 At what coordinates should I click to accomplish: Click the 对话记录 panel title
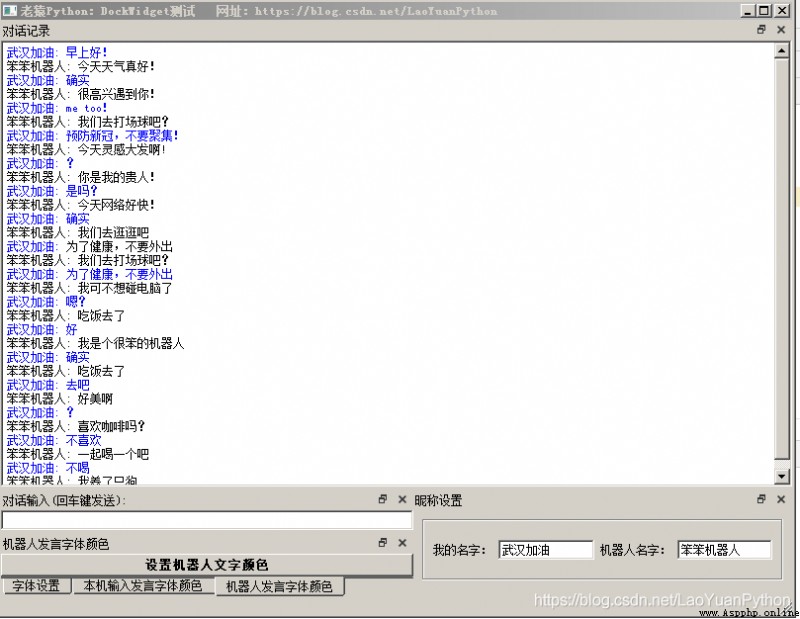(x=26, y=31)
